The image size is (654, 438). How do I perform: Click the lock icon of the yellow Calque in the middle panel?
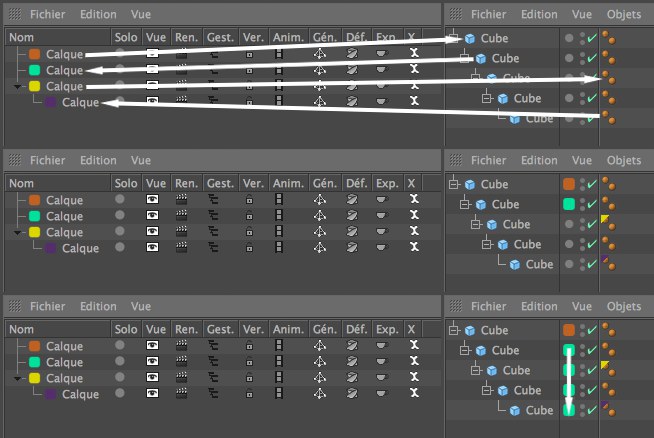tap(250, 232)
